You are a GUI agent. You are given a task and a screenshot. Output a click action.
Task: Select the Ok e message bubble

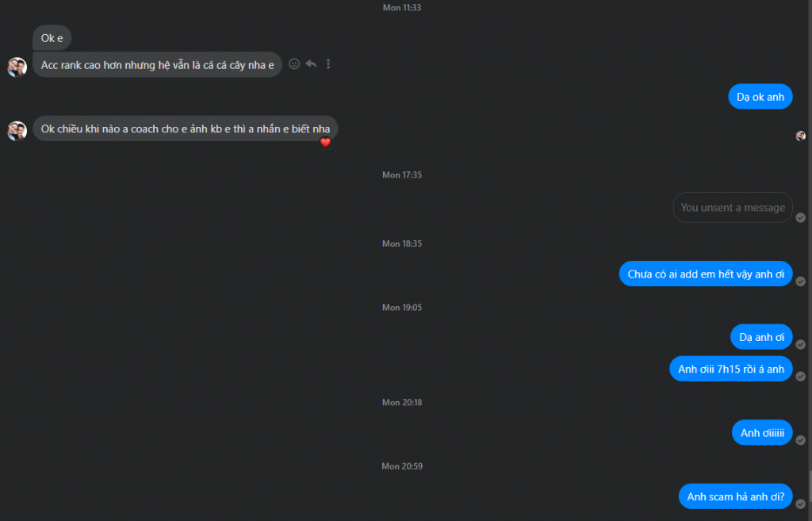coord(52,38)
